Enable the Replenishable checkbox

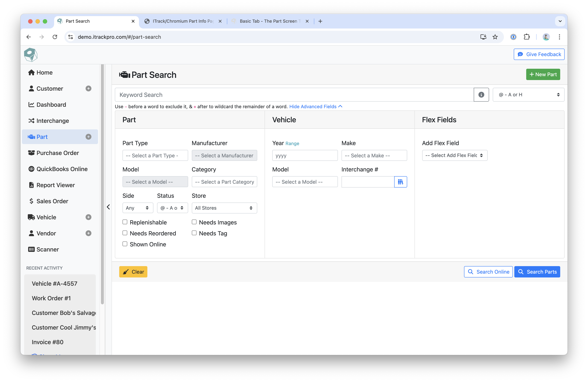[125, 222]
